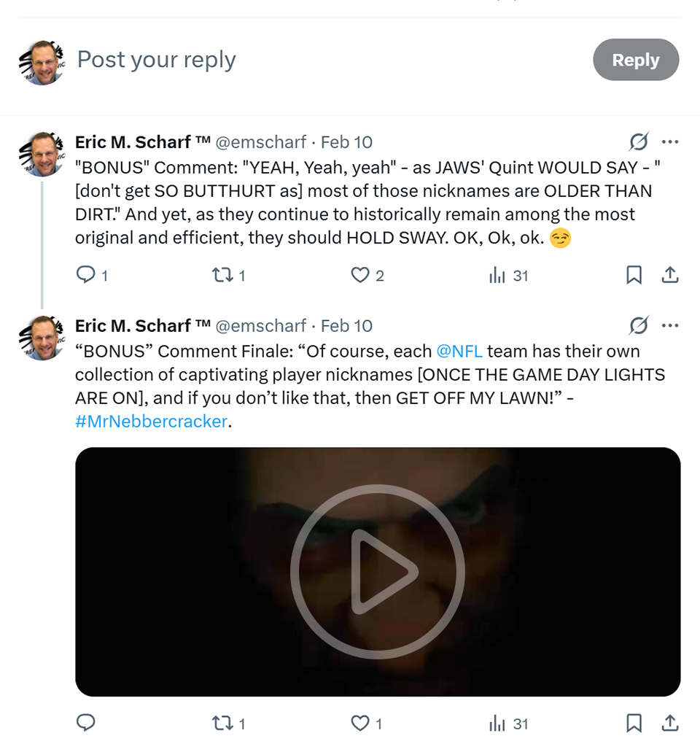
Task: Click Grok icon on Comment Finale tweet
Action: [639, 325]
